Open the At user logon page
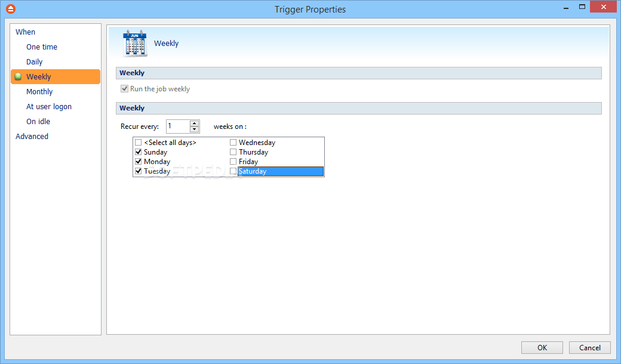This screenshot has height=364, width=621. (x=49, y=106)
